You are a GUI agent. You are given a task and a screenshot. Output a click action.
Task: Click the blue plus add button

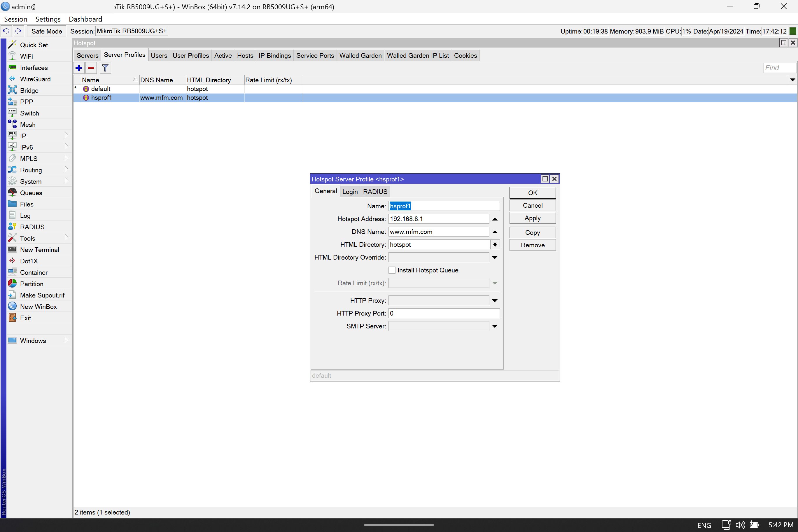pos(79,68)
